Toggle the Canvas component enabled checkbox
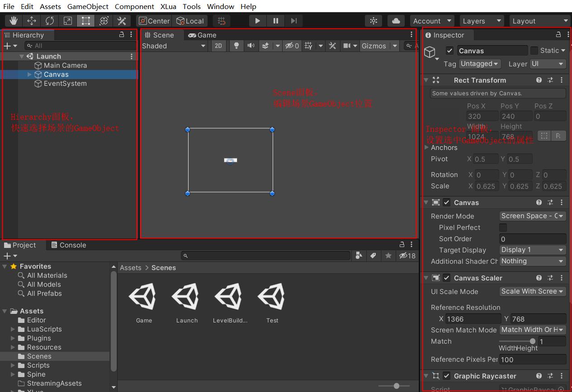Image resolution: width=572 pixels, height=392 pixels. point(447,202)
